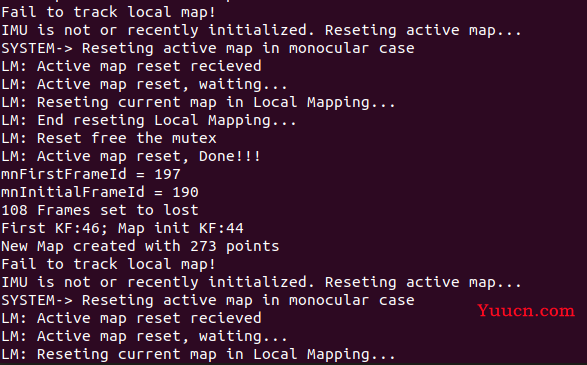Click "First KF:46; Map init KF:44" line
Viewport: 587px width, 365px height.
[122, 228]
